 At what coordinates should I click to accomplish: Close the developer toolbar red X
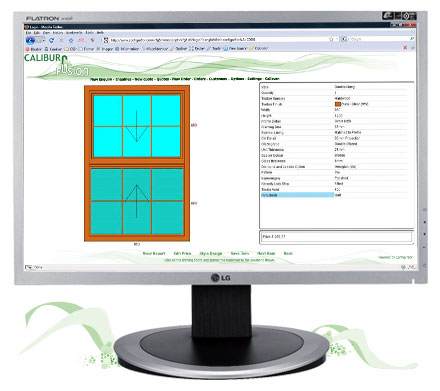405,48
